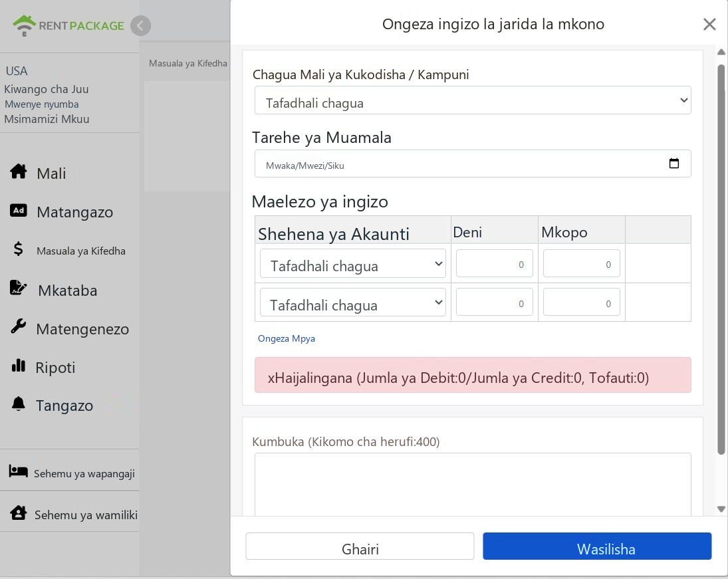Click Masuala ya Kifedha breadcrumb behind dialog
The width and height of the screenshot is (728, 579).
point(188,64)
